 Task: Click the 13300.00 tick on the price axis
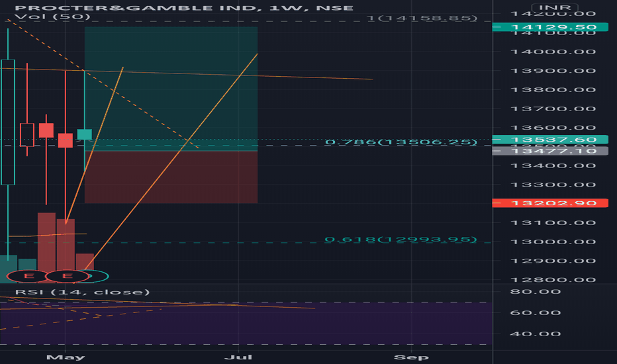click(x=553, y=185)
